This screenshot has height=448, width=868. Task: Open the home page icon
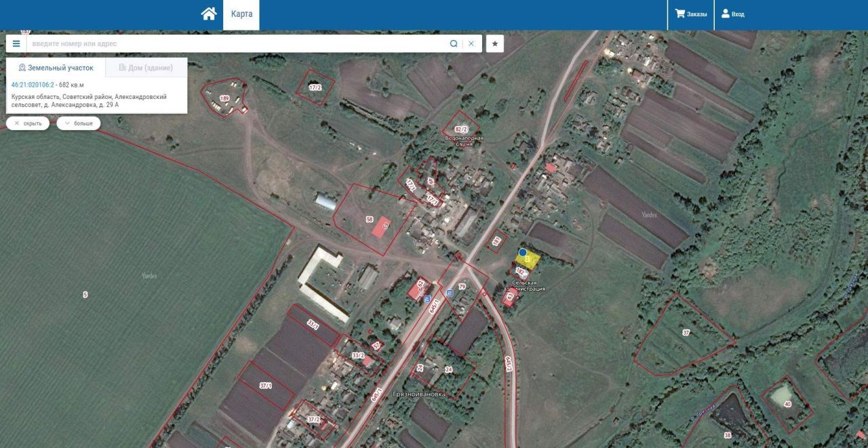(209, 14)
